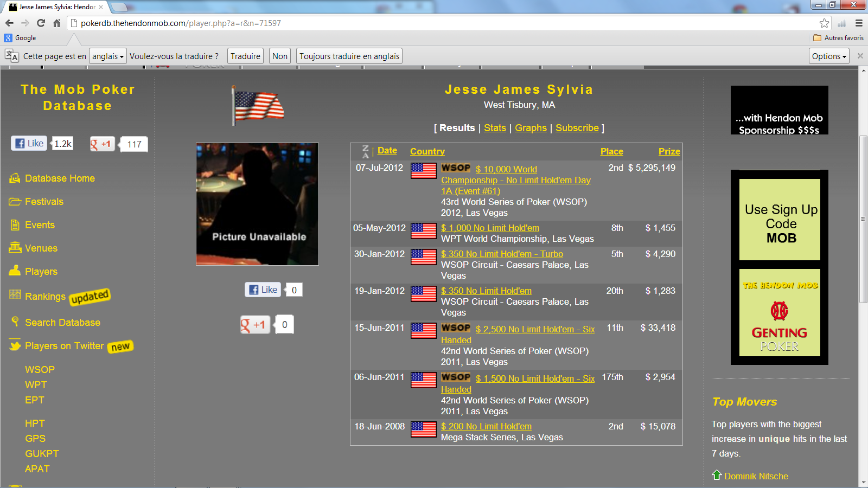Sort results by the Place column
The width and height of the screenshot is (868, 488).
coord(612,151)
